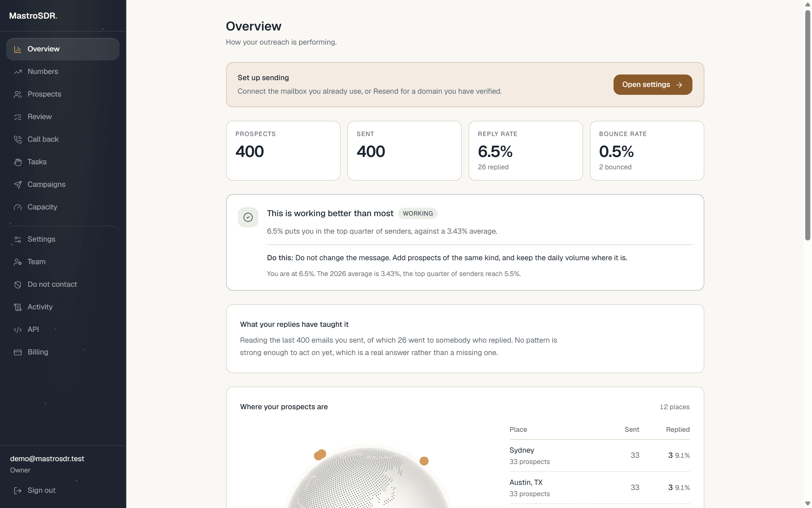Click the Austin, TX table row
The image size is (812, 508).
click(x=600, y=488)
